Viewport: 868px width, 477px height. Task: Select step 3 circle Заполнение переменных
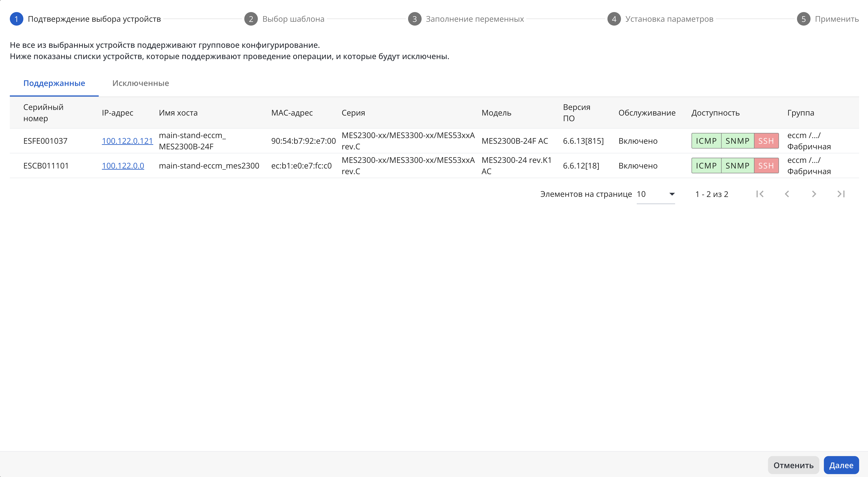coord(415,19)
